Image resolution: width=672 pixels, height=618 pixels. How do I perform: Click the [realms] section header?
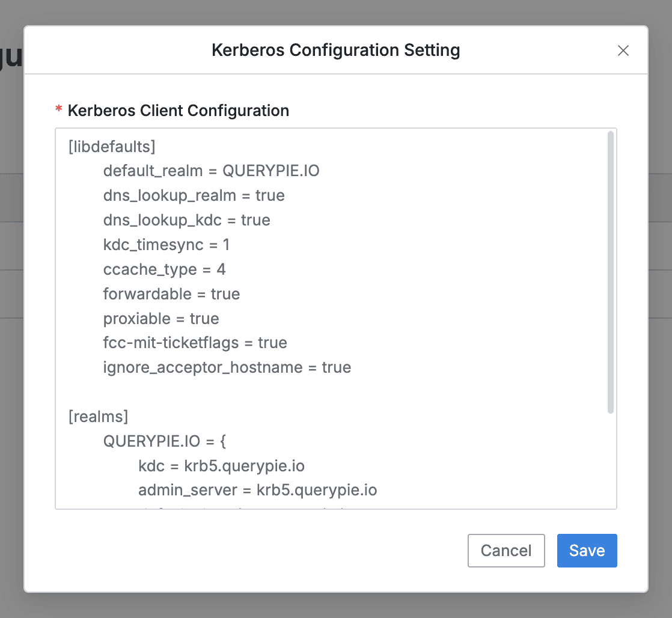(x=98, y=416)
